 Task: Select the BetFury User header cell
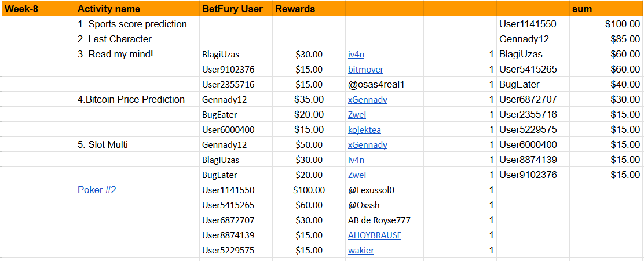236,9
